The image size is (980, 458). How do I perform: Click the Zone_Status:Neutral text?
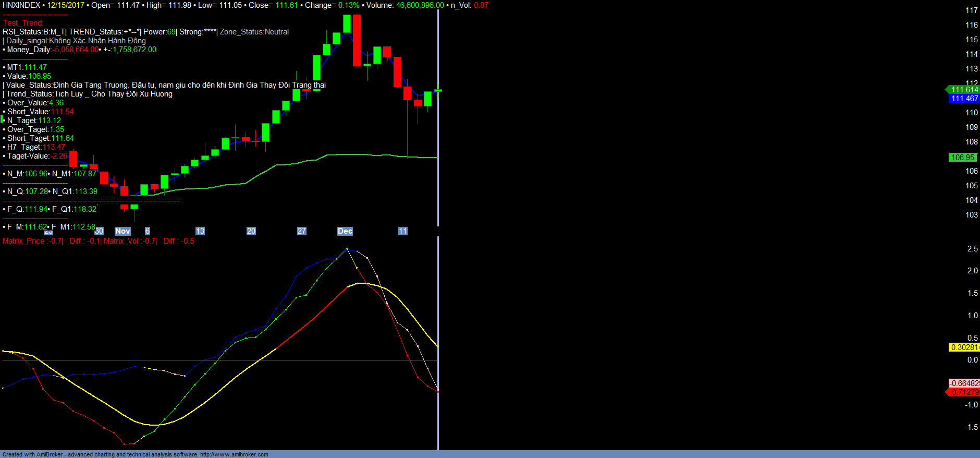pyautogui.click(x=254, y=32)
